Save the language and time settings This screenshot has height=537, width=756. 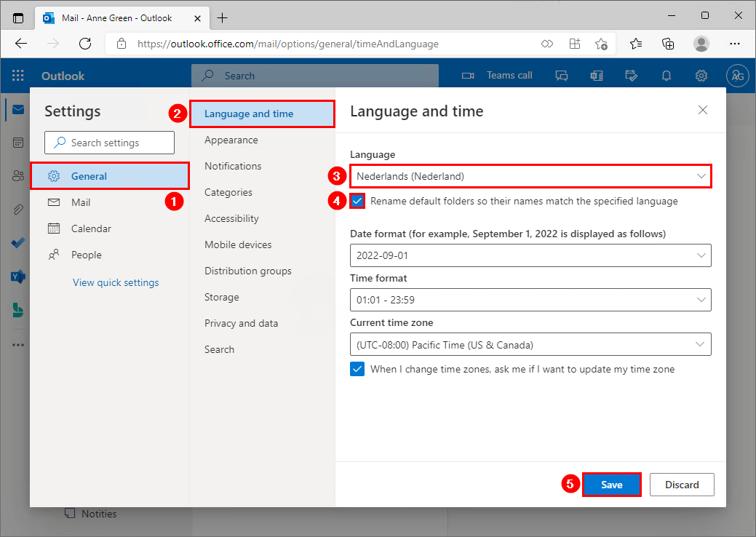click(x=611, y=484)
